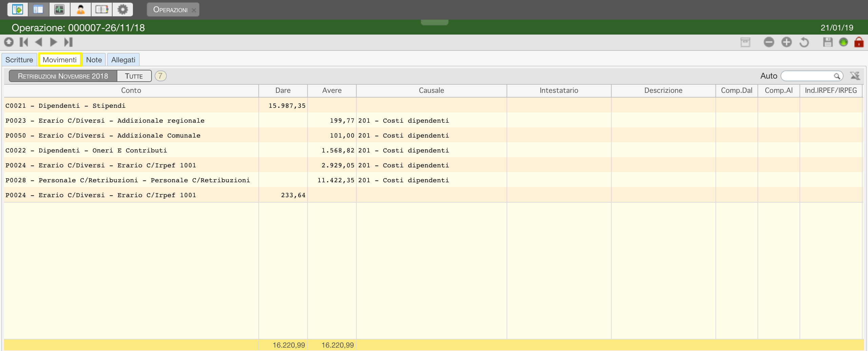Select row P0023 Addizionale regionale
Image resolution: width=868 pixels, height=351 pixels.
click(433, 120)
